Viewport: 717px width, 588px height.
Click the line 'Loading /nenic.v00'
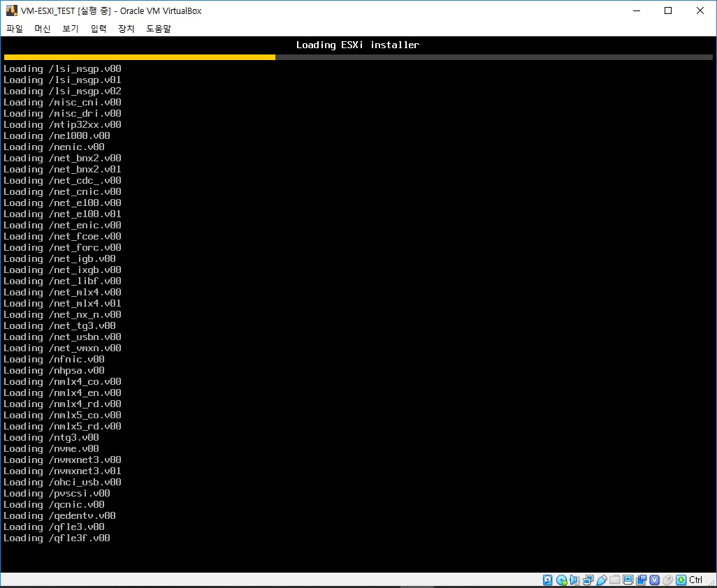[x=54, y=147]
